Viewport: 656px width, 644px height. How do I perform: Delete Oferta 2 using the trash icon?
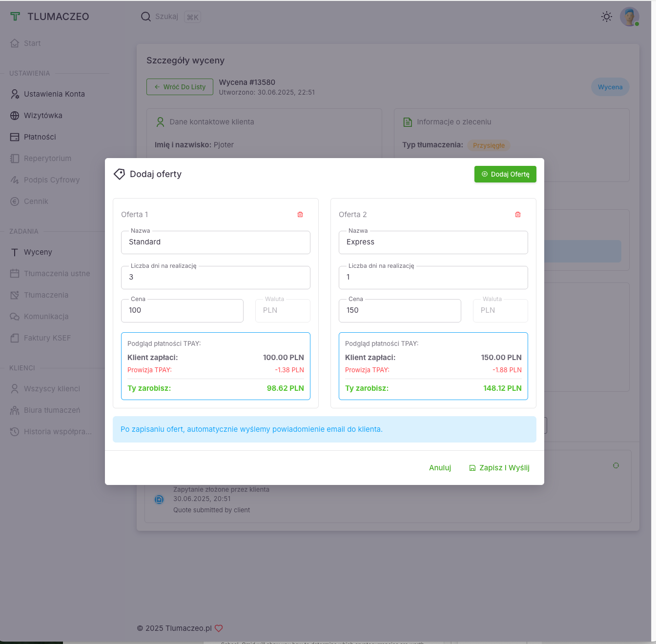518,215
